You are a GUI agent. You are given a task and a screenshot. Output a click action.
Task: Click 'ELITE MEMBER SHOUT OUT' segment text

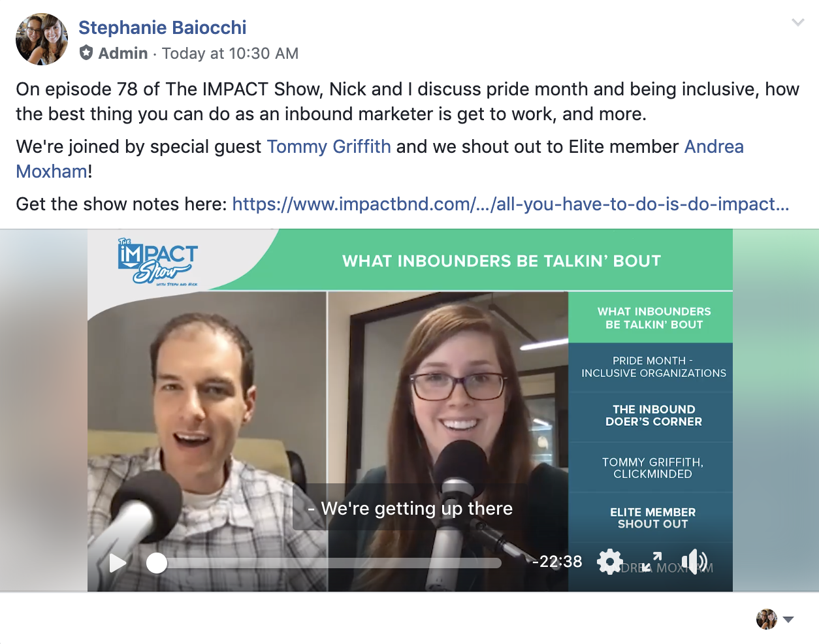653,518
